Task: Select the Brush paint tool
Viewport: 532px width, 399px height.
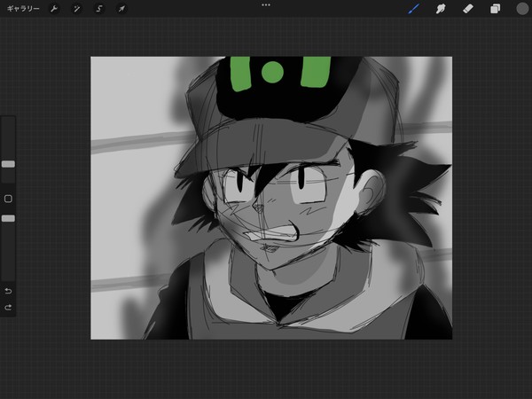Action: coord(413,9)
